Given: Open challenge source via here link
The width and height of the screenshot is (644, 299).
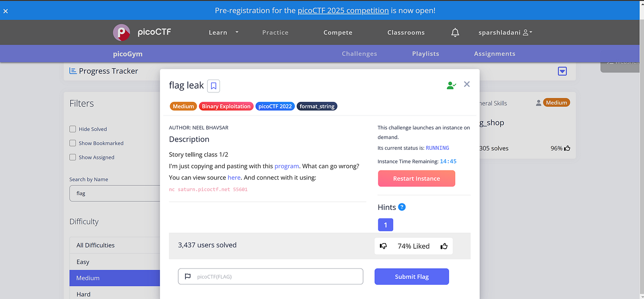Looking at the screenshot, I should point(234,177).
